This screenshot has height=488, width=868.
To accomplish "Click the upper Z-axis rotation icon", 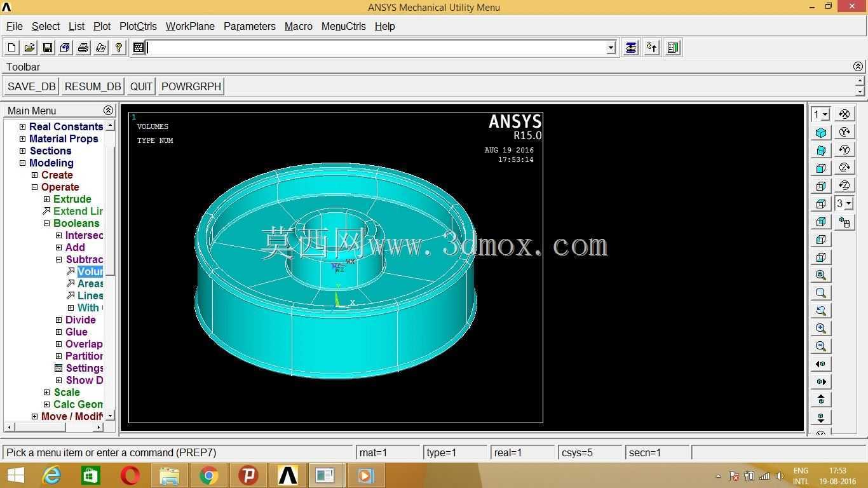I will (844, 168).
